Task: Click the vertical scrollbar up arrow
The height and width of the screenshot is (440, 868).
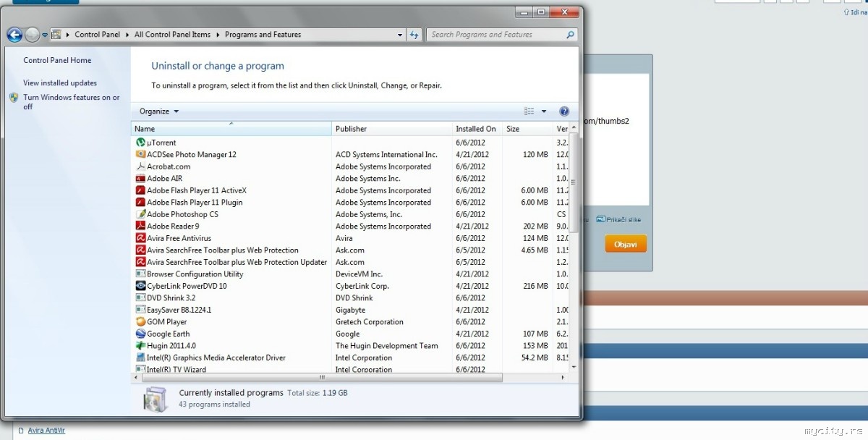Action: [x=574, y=127]
